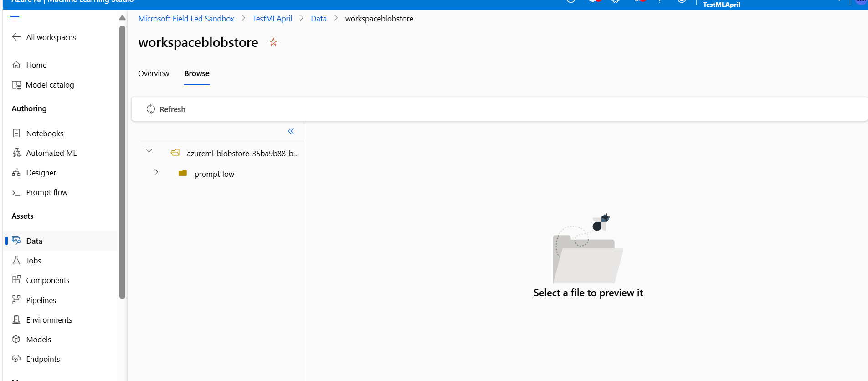This screenshot has width=868, height=381.
Task: Select the promptflow folder name
Action: pyautogui.click(x=214, y=174)
